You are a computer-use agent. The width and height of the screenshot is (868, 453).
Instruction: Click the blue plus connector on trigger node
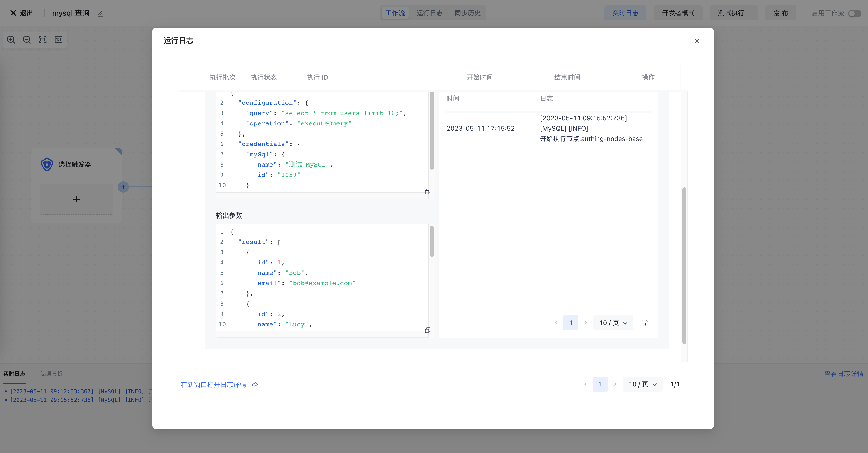(123, 187)
